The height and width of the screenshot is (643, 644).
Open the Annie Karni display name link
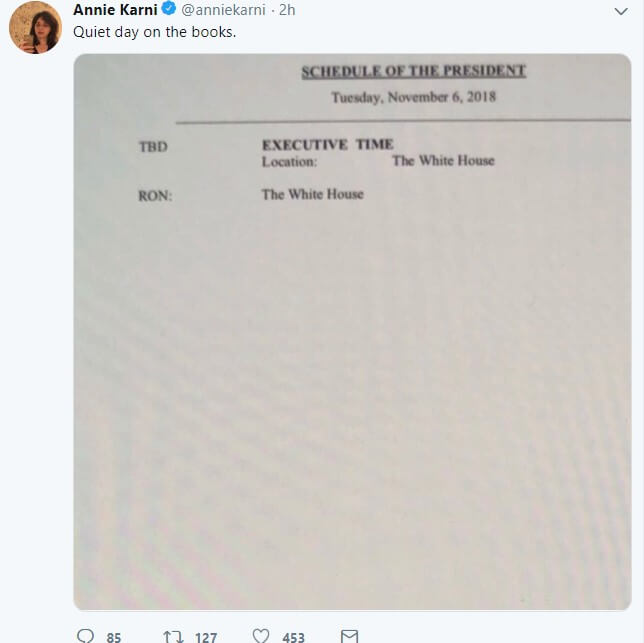115,9
